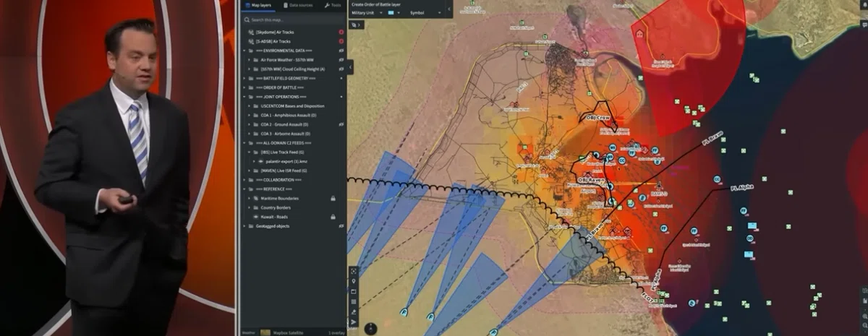Toggle visibility of Cloud Ceiling Height layer
This screenshot has width=868, height=336.
(341, 69)
